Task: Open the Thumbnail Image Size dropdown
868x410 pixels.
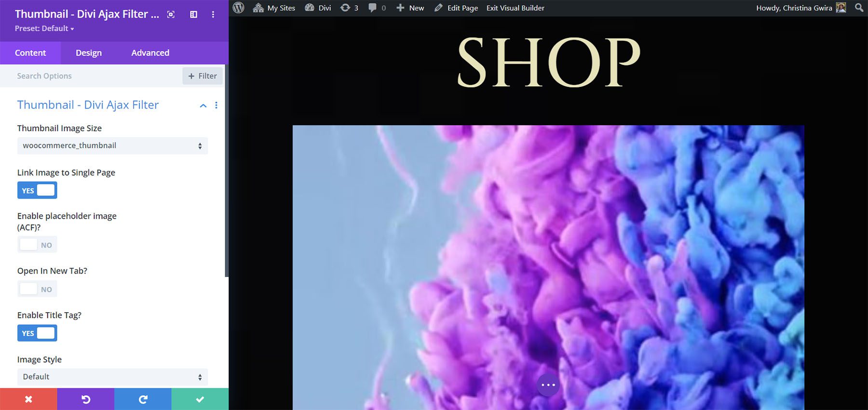Action: click(112, 145)
